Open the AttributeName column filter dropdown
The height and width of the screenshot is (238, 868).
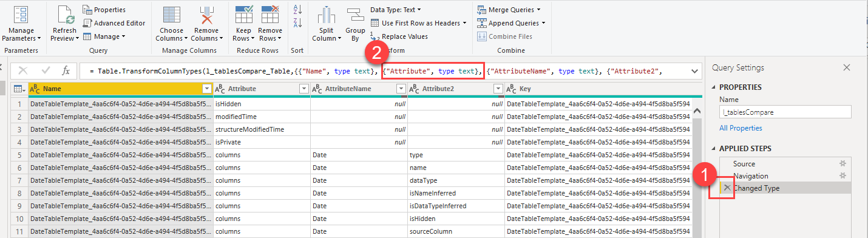[x=401, y=89]
